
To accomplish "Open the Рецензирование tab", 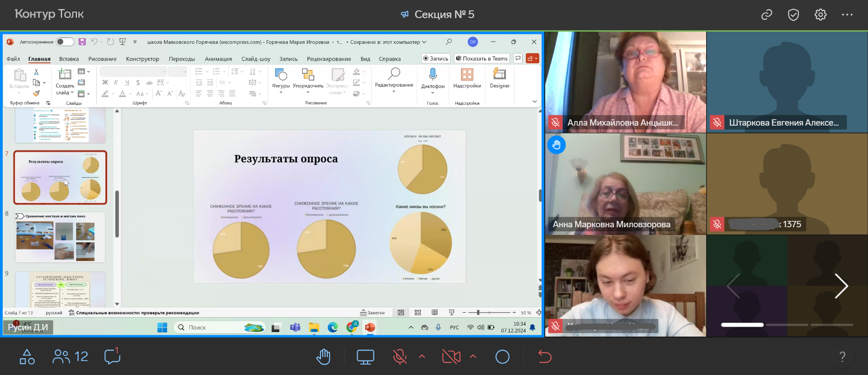I will [x=329, y=59].
